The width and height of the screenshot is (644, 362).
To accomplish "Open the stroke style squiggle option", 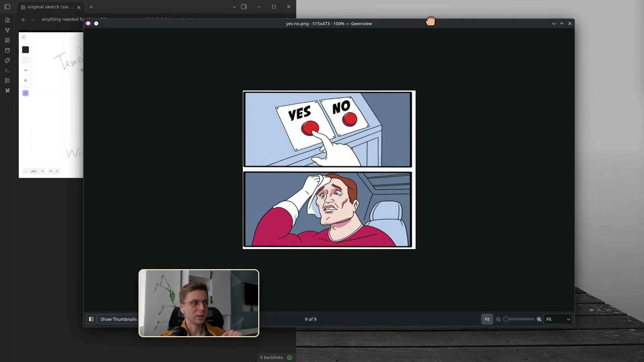I will coord(25,70).
